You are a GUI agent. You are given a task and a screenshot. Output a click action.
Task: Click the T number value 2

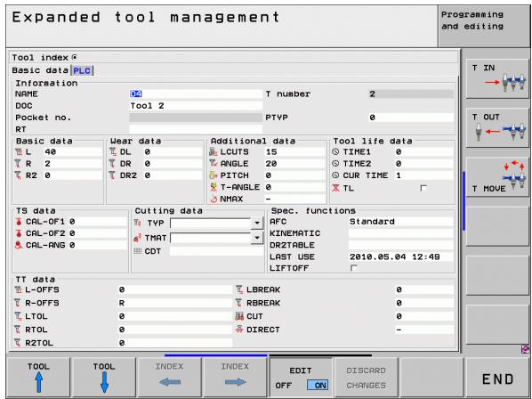411,94
